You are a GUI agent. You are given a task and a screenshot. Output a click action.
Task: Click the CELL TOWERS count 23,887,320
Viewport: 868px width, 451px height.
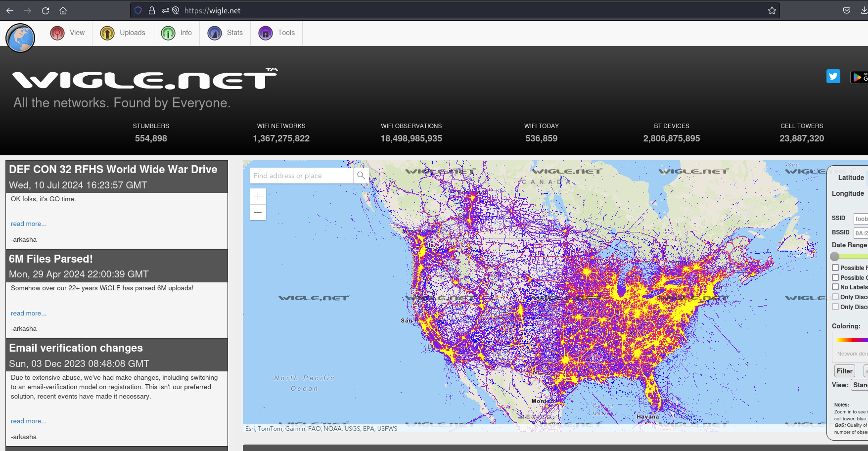pos(802,138)
